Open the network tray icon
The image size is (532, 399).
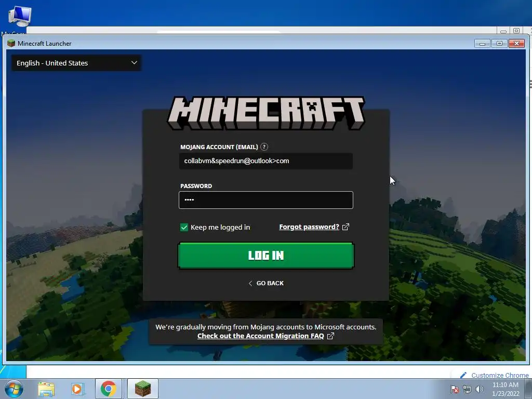tap(467, 389)
